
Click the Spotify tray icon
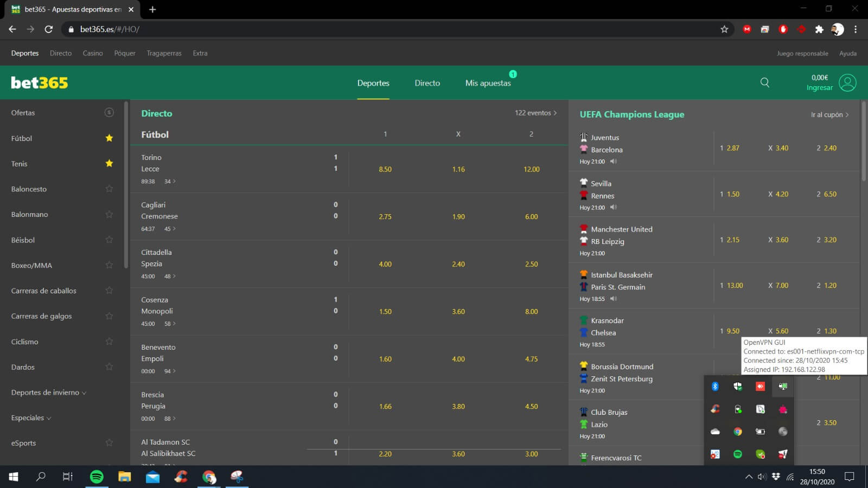pos(738,454)
